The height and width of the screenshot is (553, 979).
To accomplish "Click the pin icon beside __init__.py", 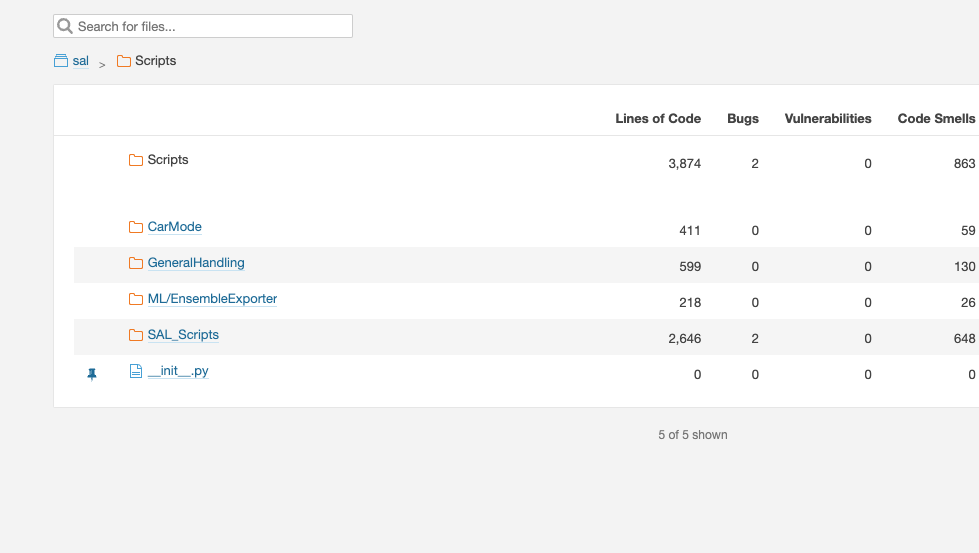I will (92, 374).
